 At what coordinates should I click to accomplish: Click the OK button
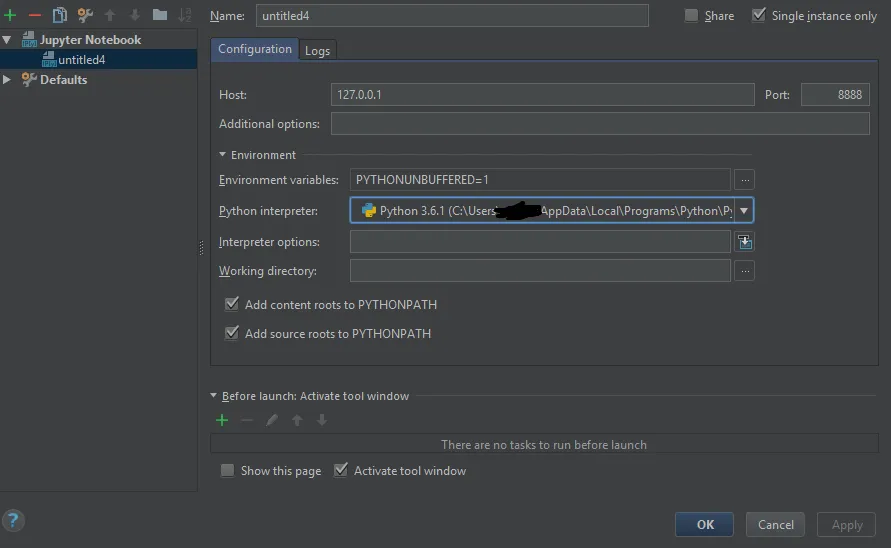pyautogui.click(x=705, y=524)
